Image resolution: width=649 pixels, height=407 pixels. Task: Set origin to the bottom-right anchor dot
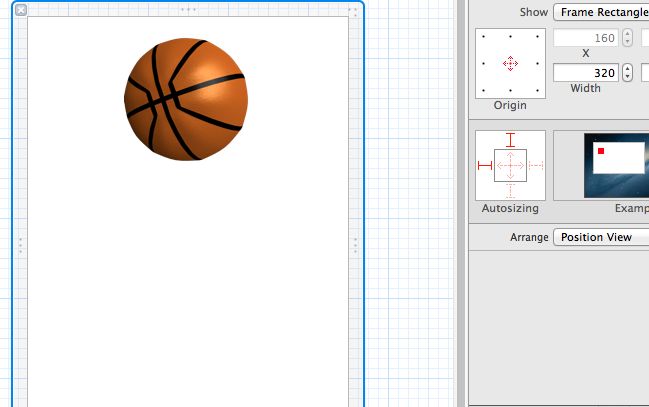537,90
